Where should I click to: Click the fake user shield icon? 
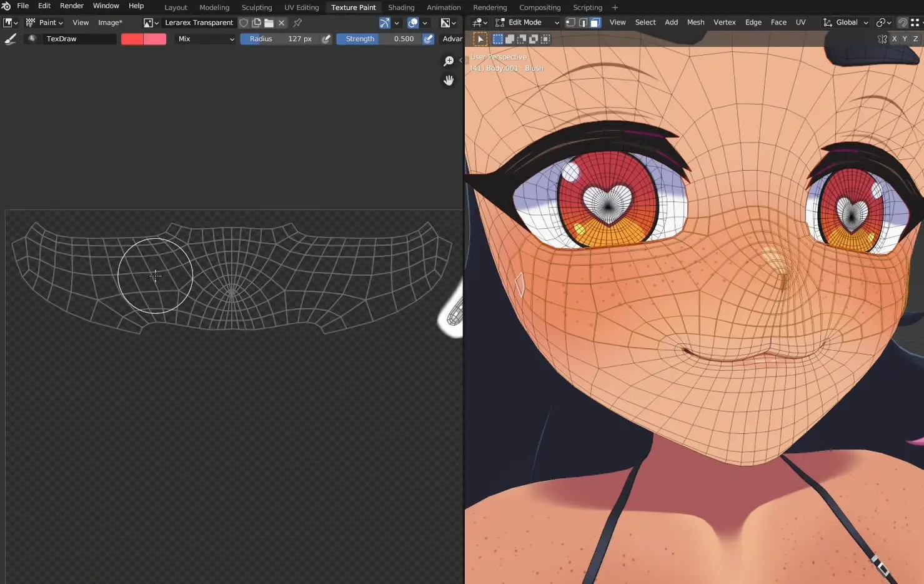(244, 23)
